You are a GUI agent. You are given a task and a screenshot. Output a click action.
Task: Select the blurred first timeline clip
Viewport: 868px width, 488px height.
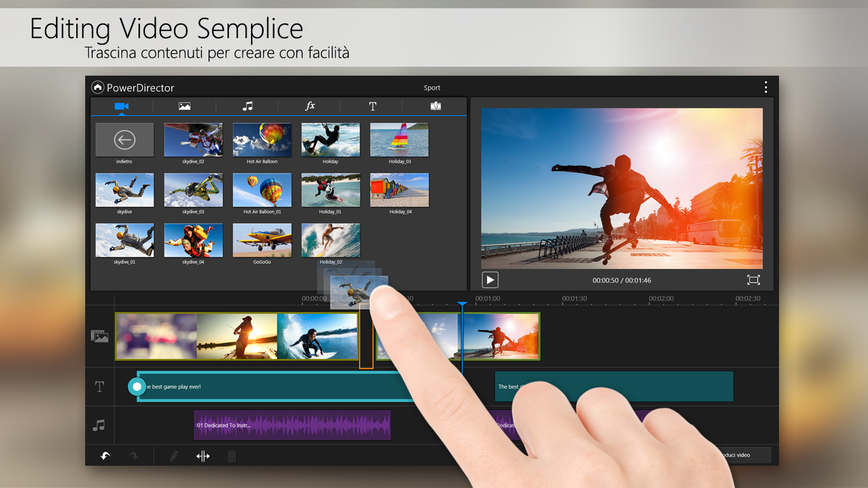point(156,337)
